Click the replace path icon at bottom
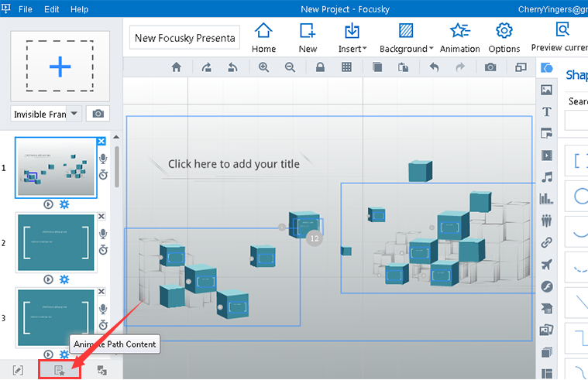 coord(102,370)
